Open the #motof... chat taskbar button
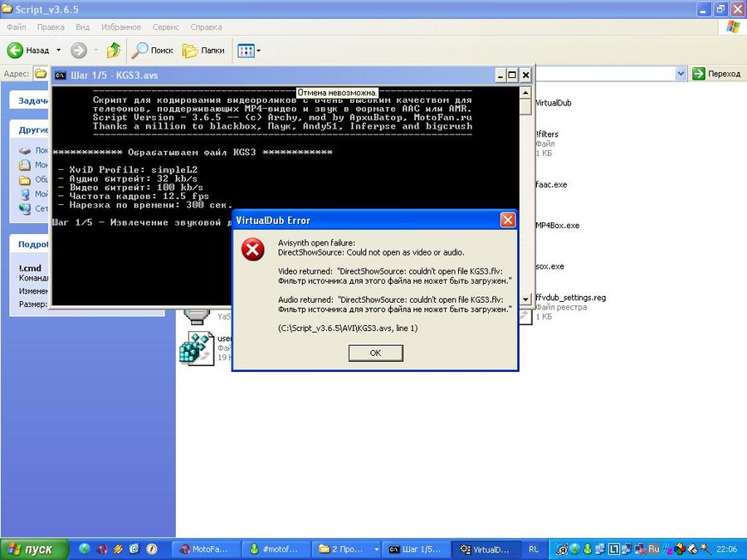The width and height of the screenshot is (747, 560). 276,549
